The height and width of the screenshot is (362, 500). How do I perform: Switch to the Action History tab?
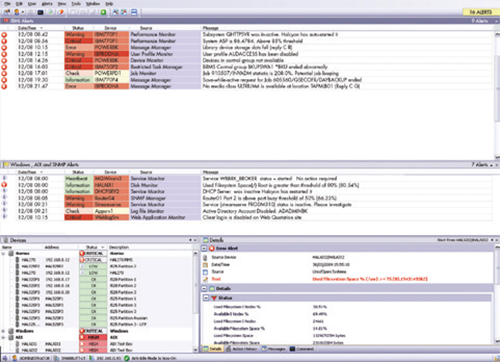pos(242,349)
